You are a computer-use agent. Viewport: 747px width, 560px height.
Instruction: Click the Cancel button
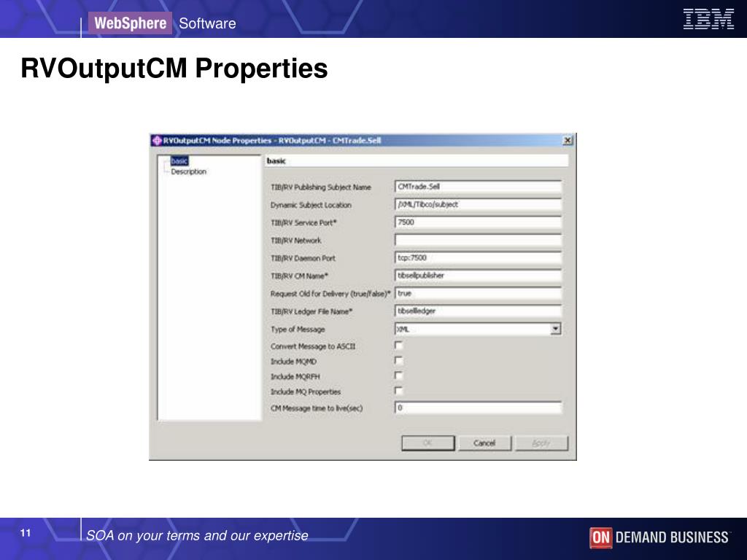[x=484, y=443]
